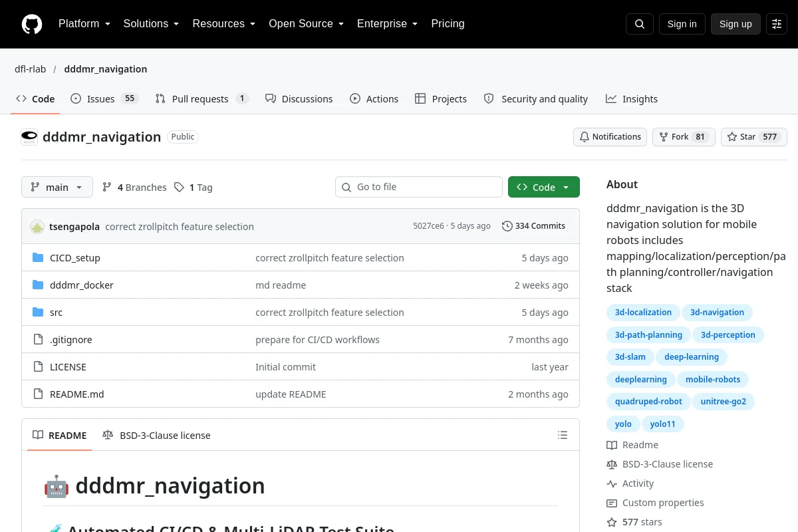Select the BSD-3-Clause license tab
This screenshot has height=532, width=798.
click(x=157, y=436)
